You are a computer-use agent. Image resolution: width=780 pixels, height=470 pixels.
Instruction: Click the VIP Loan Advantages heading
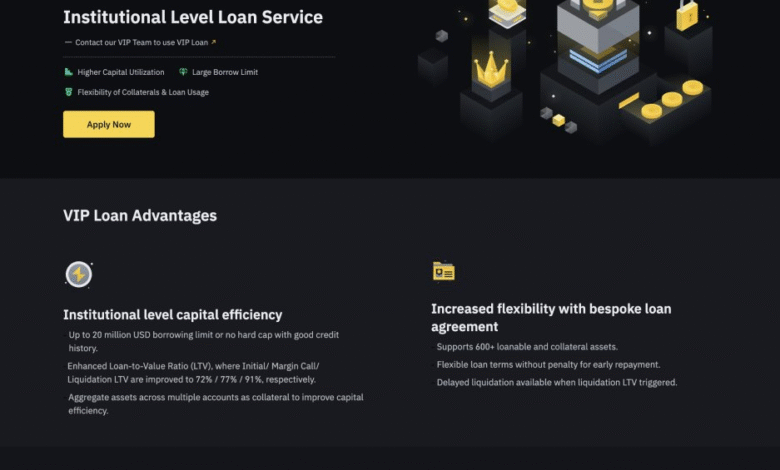click(140, 215)
